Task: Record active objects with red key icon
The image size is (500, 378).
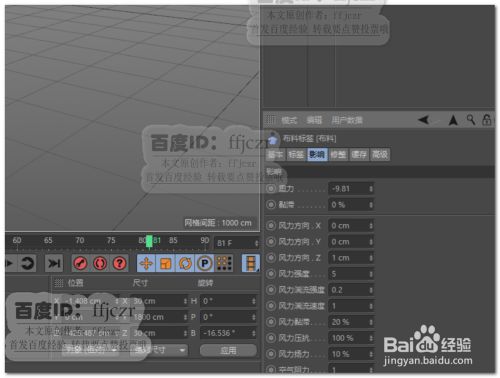Action: [x=80, y=263]
